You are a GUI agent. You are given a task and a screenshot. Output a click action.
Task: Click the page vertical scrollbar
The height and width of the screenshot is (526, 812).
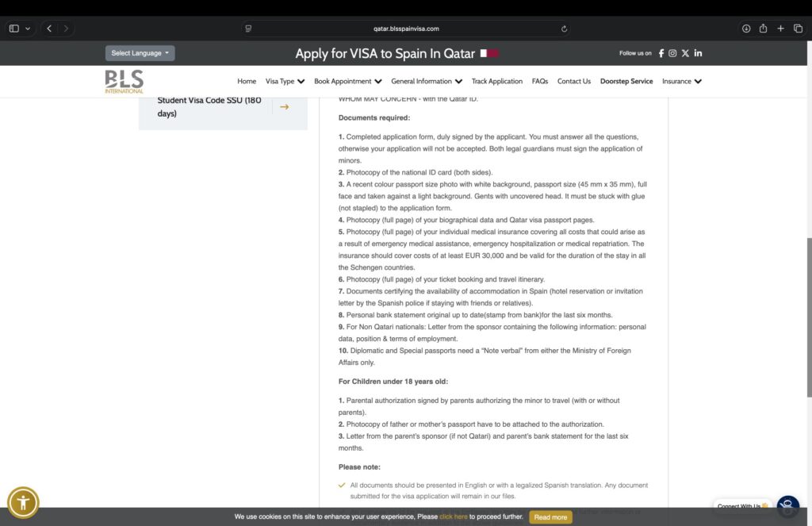[809, 317]
